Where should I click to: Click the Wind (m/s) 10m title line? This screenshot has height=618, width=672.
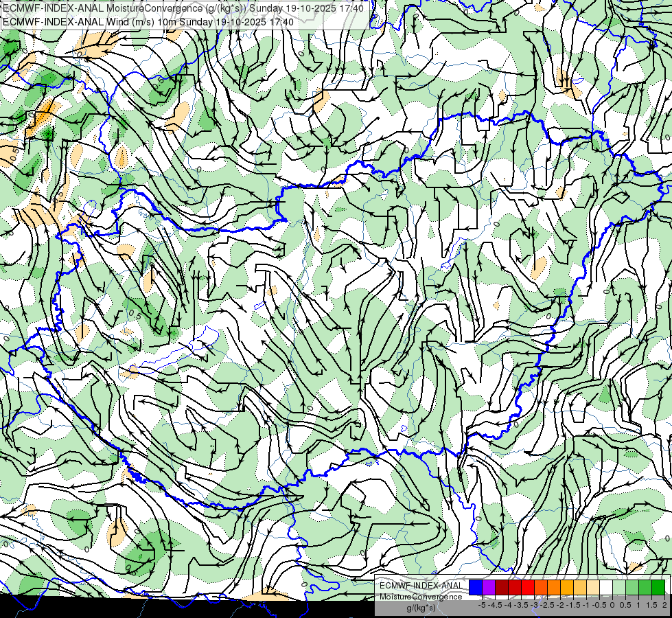pos(148,21)
